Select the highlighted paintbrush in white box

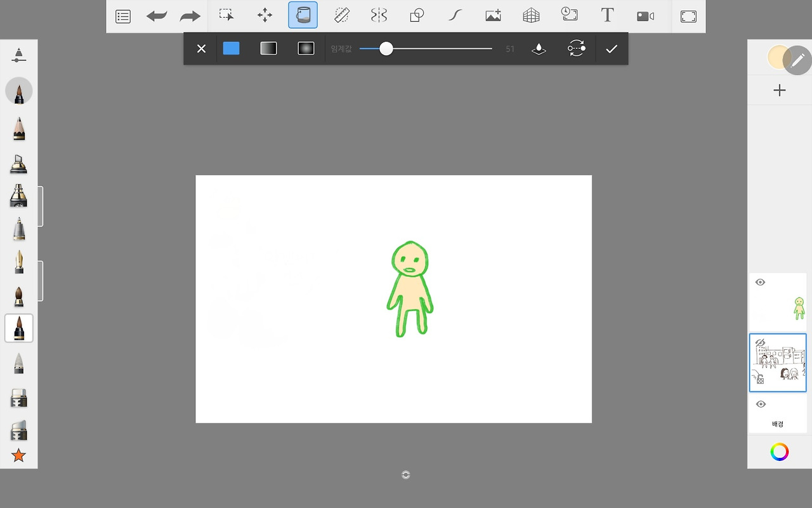pyautogui.click(x=19, y=328)
